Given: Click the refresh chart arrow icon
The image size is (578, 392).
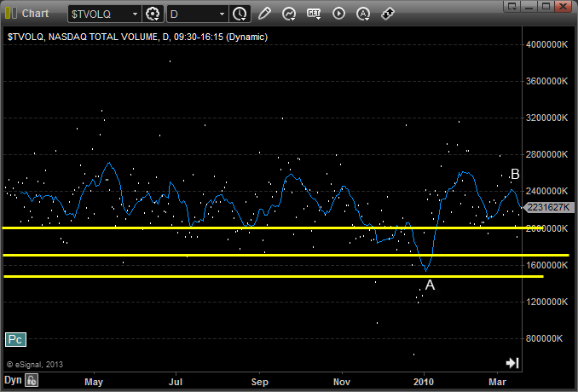Looking at the screenshot, I should point(289,14).
